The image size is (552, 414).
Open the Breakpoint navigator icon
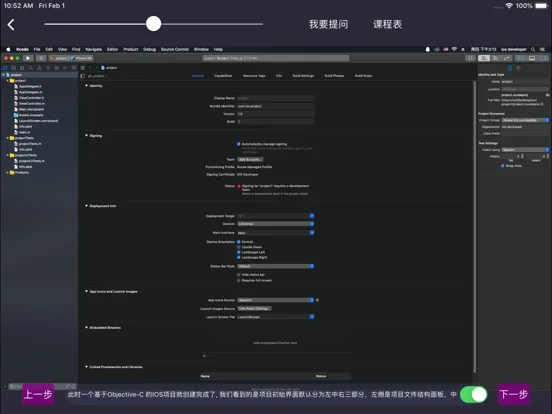pyautogui.click(x=65, y=68)
